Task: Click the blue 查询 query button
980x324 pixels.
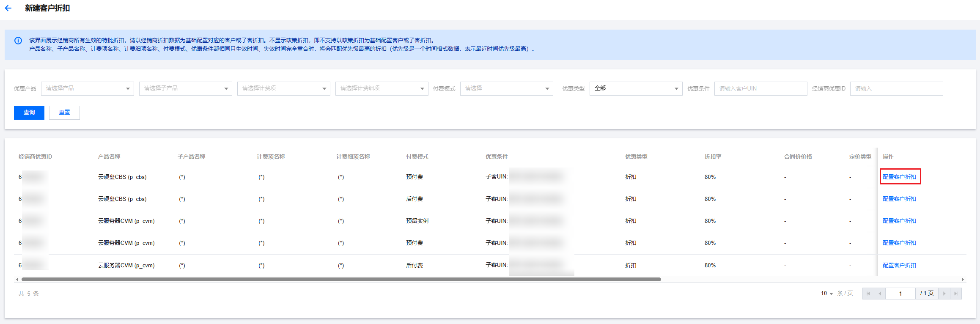Action: click(29, 113)
